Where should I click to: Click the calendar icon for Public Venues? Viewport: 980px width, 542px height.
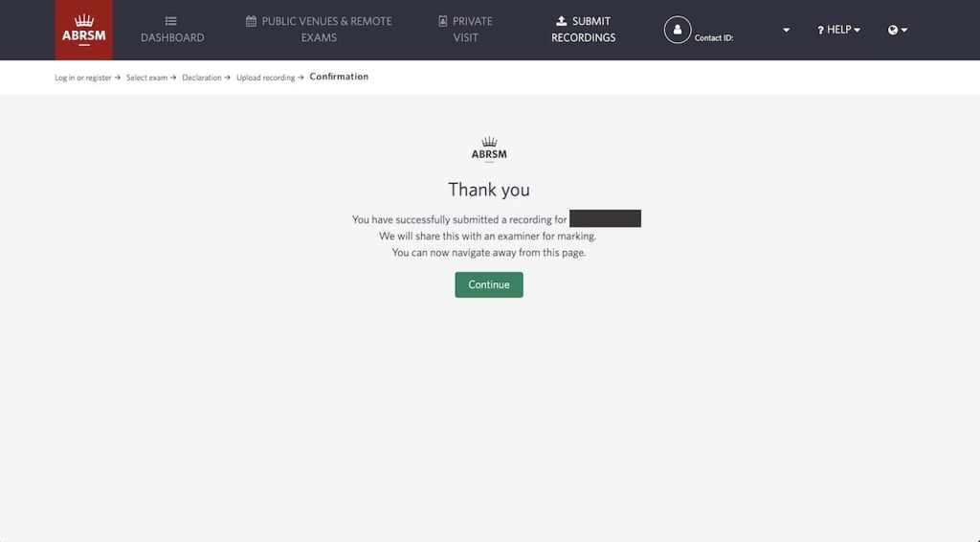tap(252, 21)
